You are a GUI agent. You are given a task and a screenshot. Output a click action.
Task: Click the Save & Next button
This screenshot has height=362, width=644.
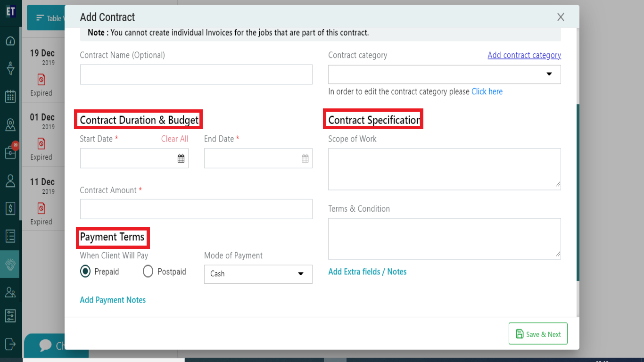click(x=538, y=334)
